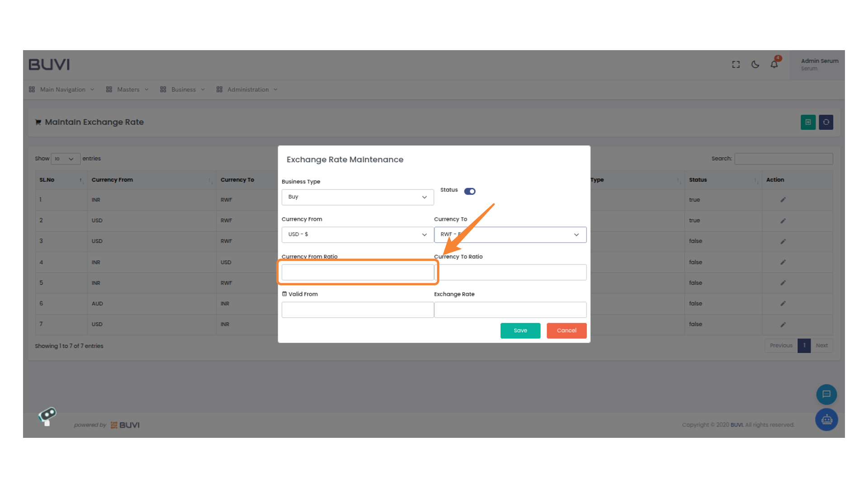Cancel the Exchange Rate Maintenance dialog
Image resolution: width=868 pixels, height=488 pixels.
pos(566,330)
